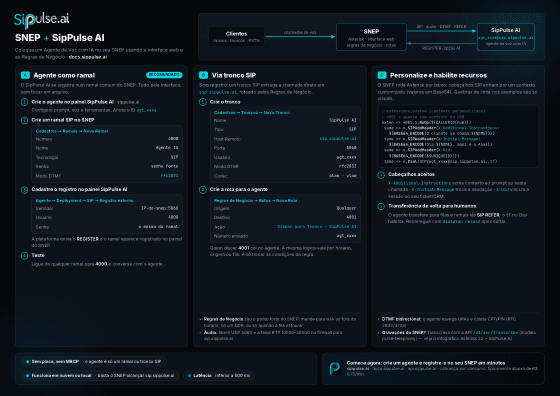Screen dimensions: 560x396
Task: Click the teal rfc2833 value in the ramal card
Action: [x=169, y=176]
